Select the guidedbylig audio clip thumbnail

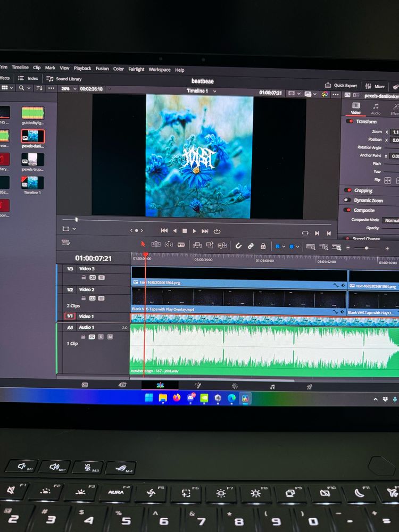point(33,113)
